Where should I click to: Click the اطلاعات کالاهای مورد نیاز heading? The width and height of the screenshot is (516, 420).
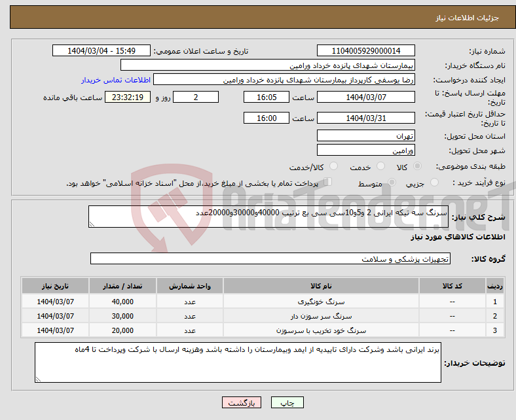coord(458,237)
